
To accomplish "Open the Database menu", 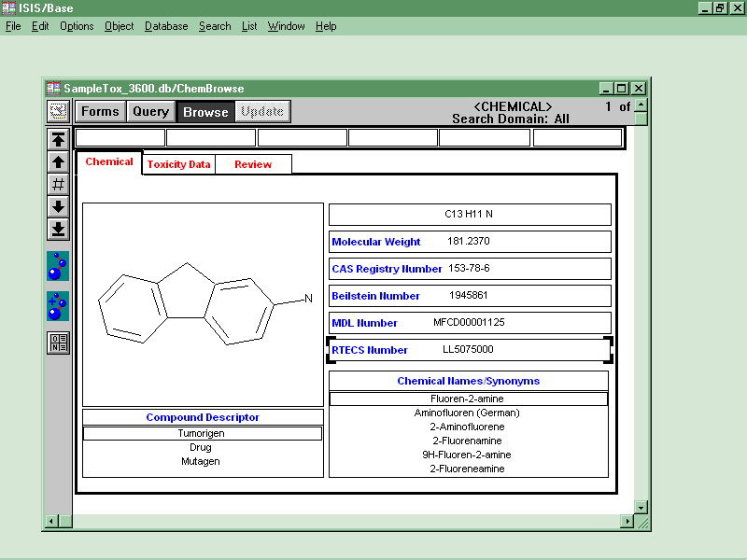I will pyautogui.click(x=166, y=26).
